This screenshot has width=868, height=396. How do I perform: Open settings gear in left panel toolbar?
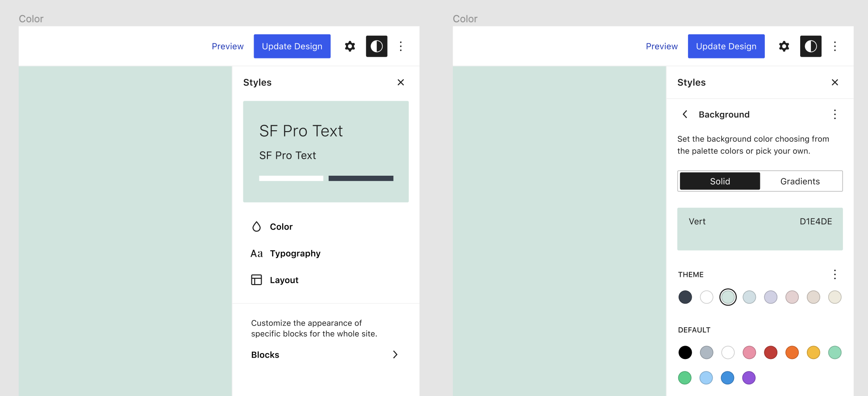tap(350, 46)
